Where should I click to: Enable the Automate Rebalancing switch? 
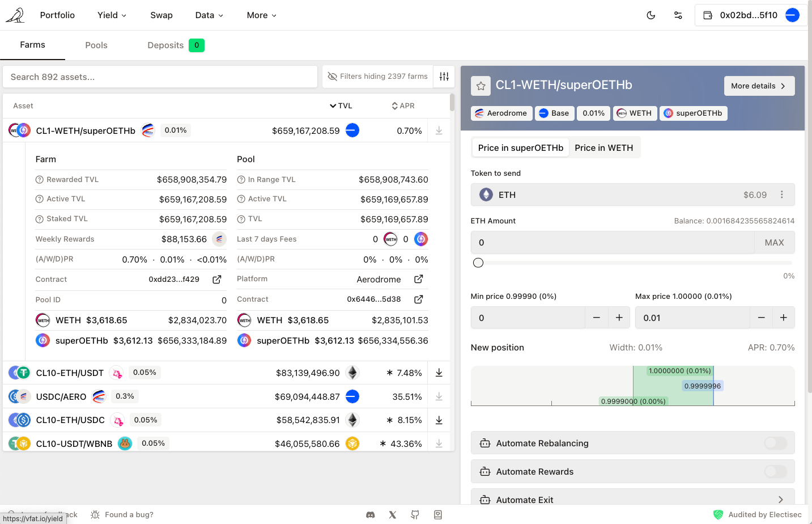776,443
